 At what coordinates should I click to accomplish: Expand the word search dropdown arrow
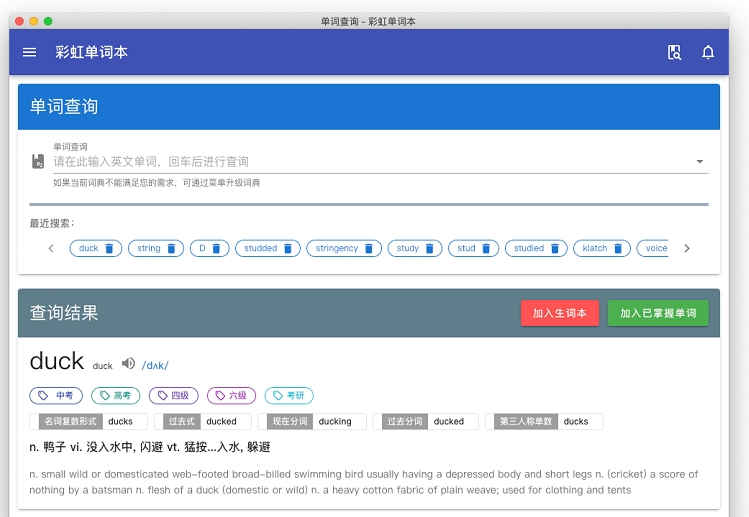(699, 162)
